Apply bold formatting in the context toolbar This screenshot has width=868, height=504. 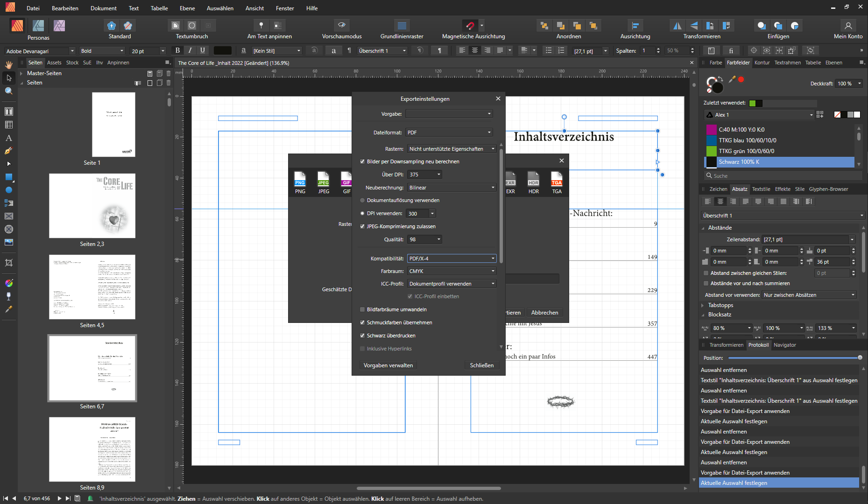coord(177,50)
